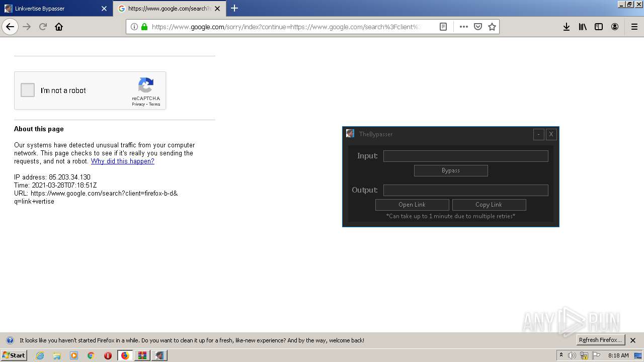
Task: Click the Time: 2021-03-28T07:18:51Z text
Action: coord(55,186)
